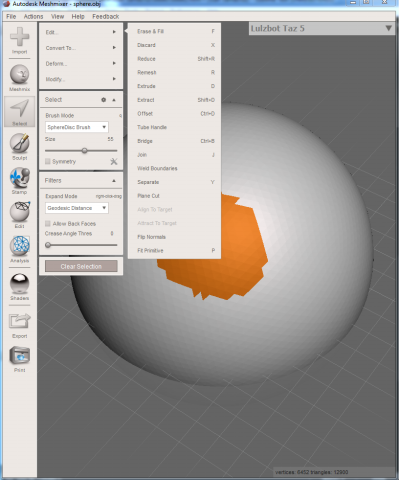Select Tube Handle menu entry
The image size is (399, 480).
coord(174,127)
